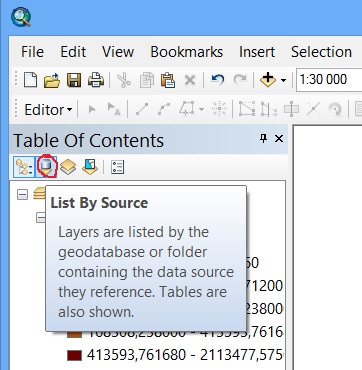This screenshot has height=370, width=362.
Task: Open a map document with the folder icon
Action: 52,80
